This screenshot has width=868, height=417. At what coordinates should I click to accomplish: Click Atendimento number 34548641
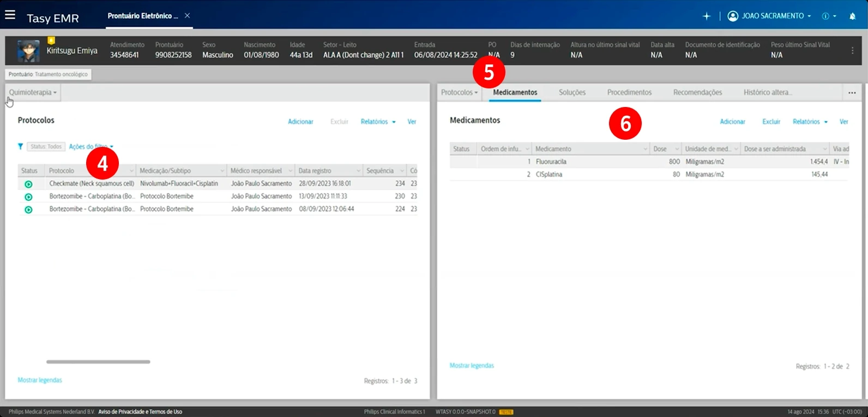[x=124, y=55]
